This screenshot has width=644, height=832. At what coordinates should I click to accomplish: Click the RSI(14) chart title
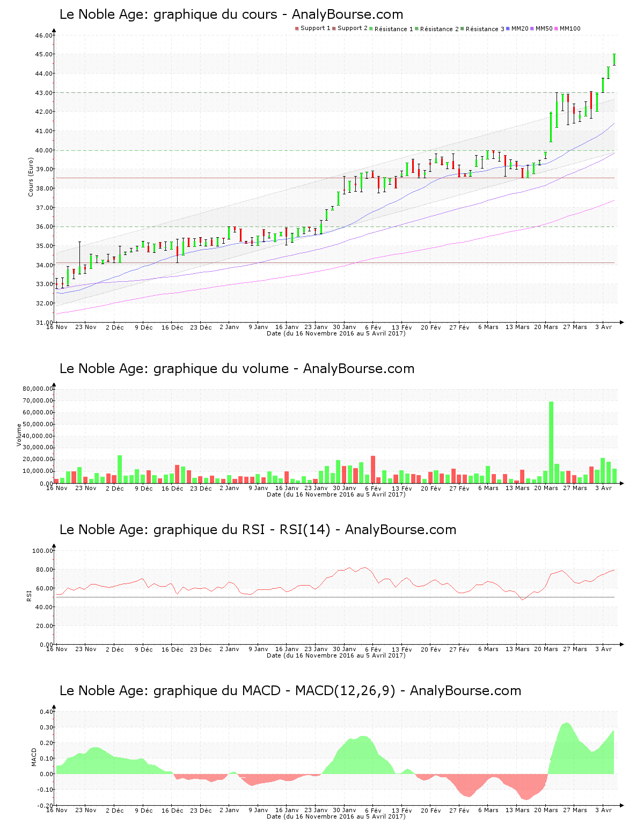click(x=258, y=530)
